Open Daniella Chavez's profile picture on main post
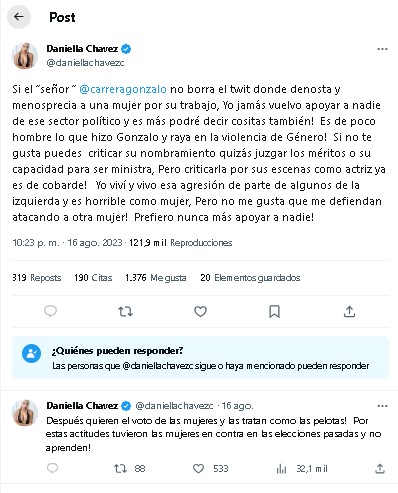 point(25,56)
